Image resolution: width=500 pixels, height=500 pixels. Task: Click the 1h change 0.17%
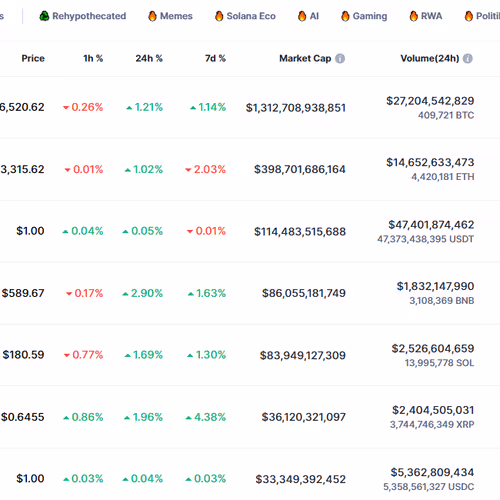[85, 293]
